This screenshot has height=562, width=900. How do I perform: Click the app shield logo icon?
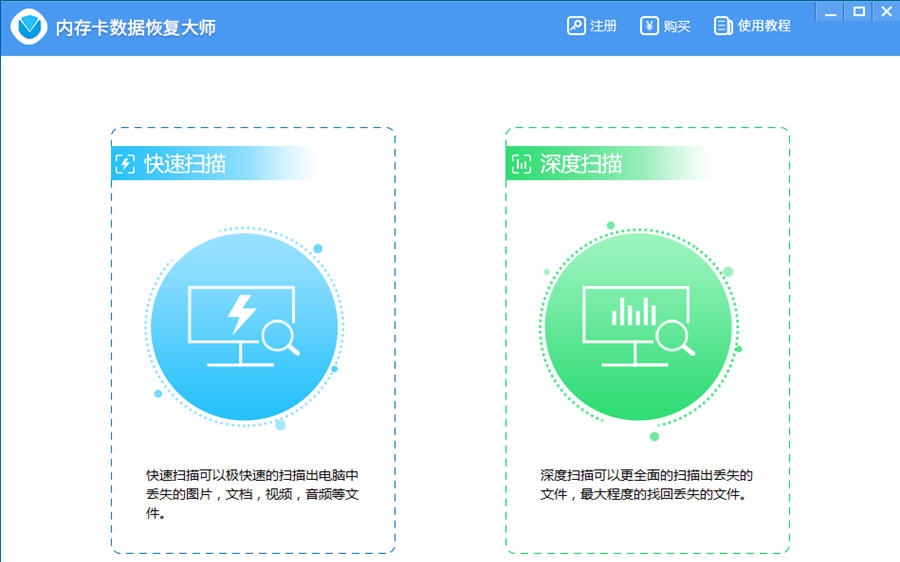tap(29, 26)
